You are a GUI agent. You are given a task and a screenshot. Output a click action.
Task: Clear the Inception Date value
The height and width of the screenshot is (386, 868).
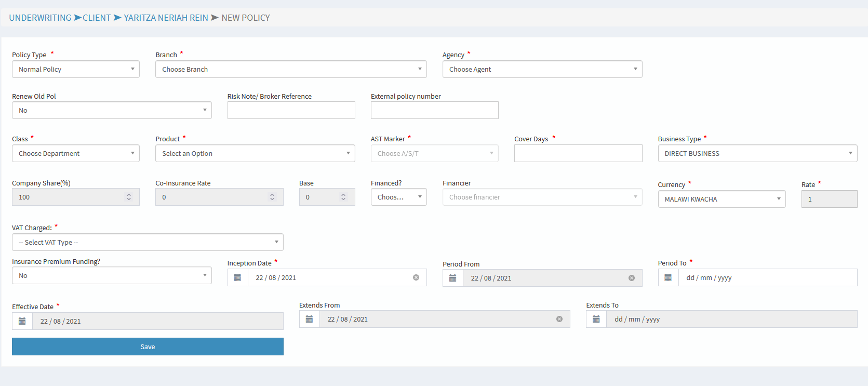tap(416, 277)
